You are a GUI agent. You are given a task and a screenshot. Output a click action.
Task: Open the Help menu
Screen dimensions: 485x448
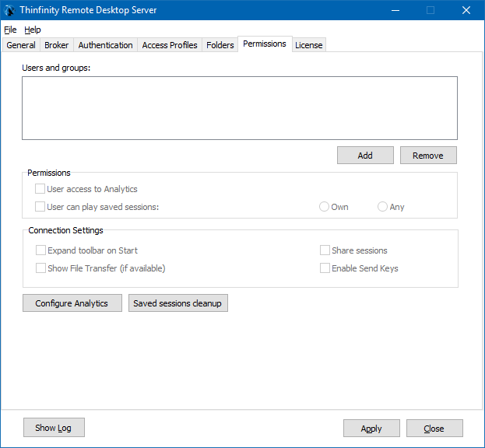tap(33, 30)
